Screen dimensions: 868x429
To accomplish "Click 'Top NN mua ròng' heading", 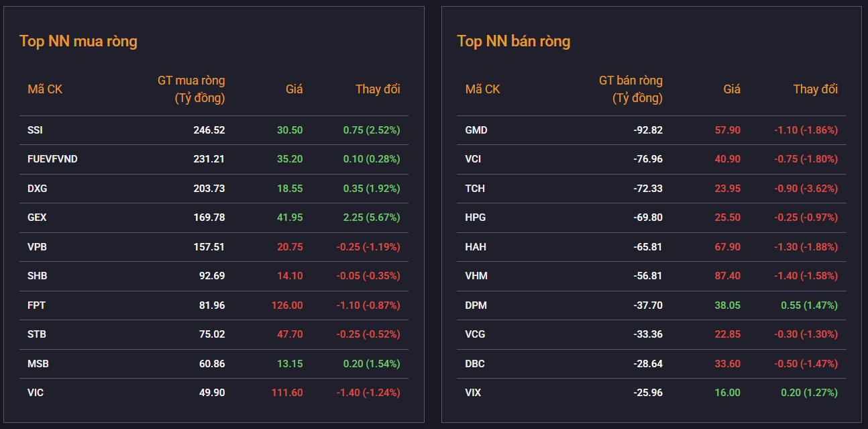I will pyautogui.click(x=78, y=41).
